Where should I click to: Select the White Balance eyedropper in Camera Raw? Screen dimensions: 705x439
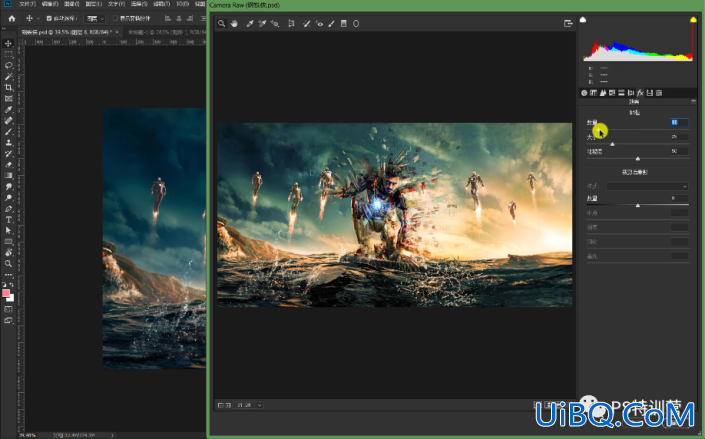pyautogui.click(x=250, y=23)
